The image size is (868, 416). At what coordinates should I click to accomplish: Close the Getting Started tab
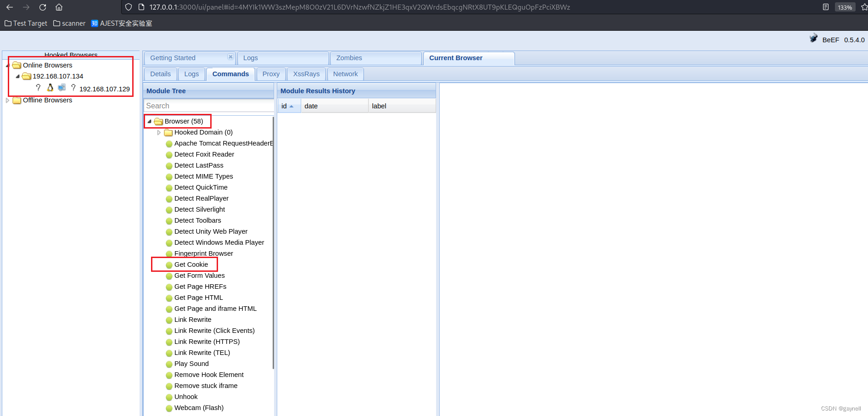click(x=230, y=57)
